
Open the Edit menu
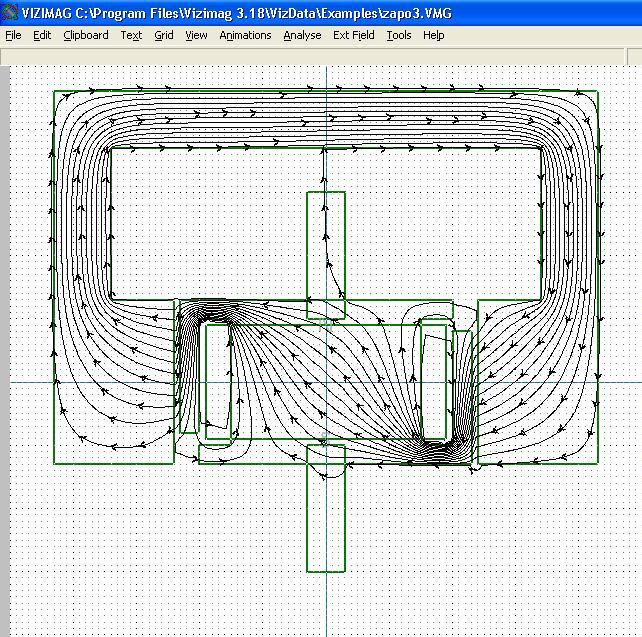tap(42, 35)
